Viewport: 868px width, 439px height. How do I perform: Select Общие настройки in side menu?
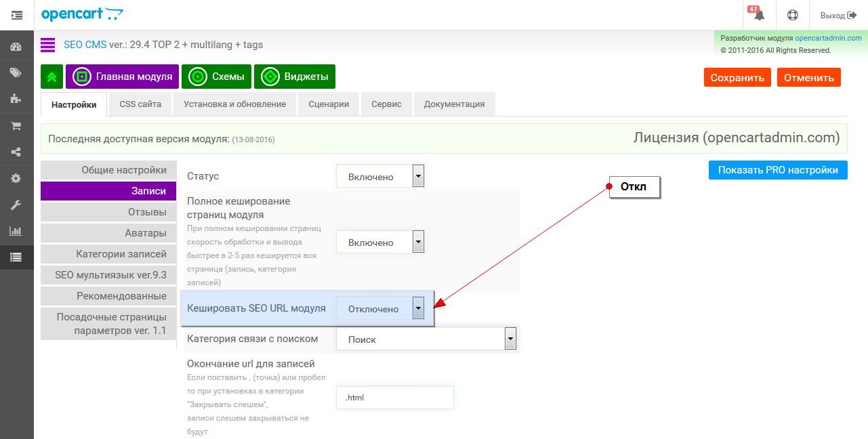[108, 170]
